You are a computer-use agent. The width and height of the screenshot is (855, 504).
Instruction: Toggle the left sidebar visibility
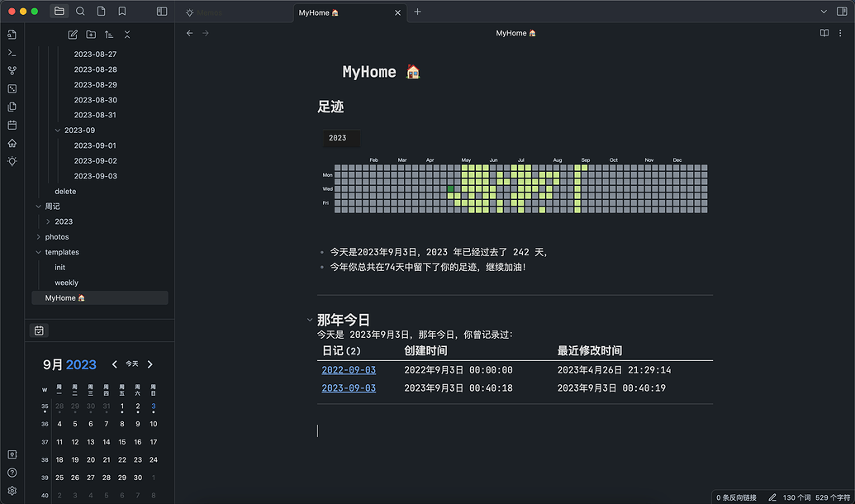point(161,11)
